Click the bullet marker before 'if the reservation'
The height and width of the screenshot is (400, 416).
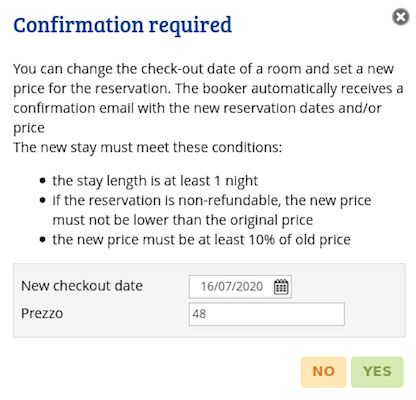[x=42, y=200]
